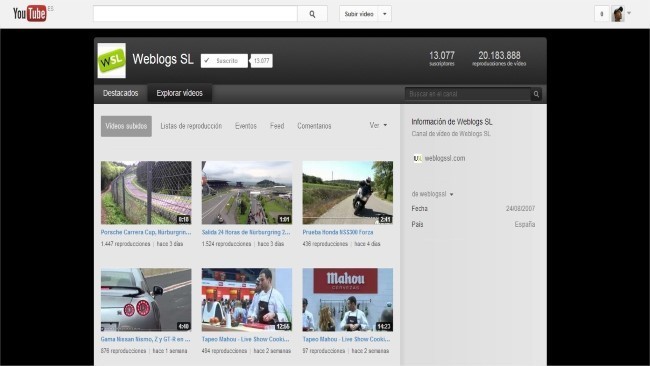Open the user avatar in top bar
This screenshot has height=366, width=650.
coord(618,14)
